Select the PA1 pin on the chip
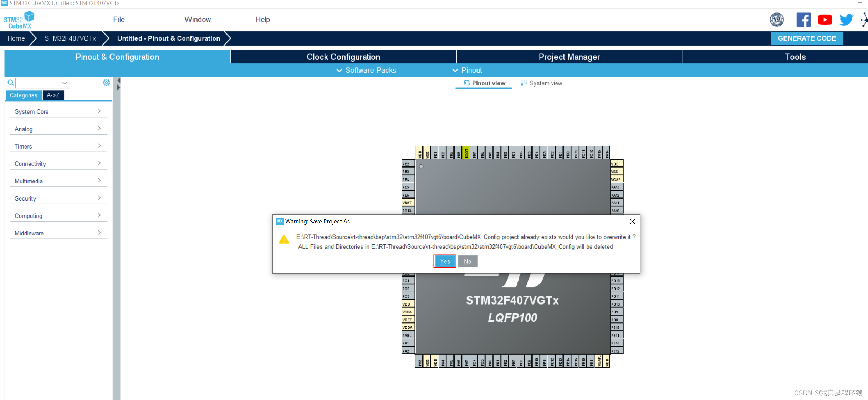The image size is (868, 400). point(408,343)
